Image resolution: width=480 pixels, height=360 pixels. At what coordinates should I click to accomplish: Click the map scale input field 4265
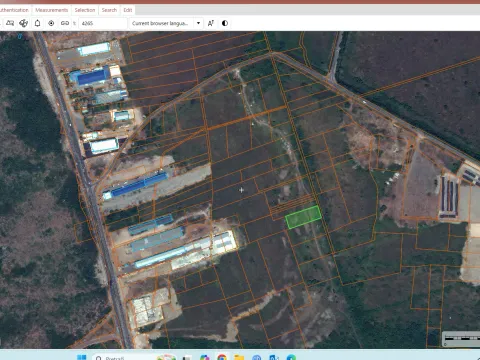coord(103,23)
